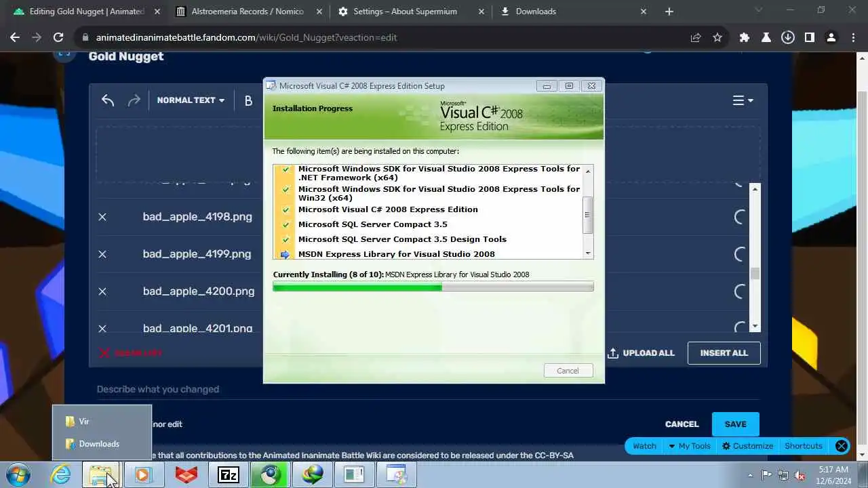Click the muted volume tray icon
This screenshot has width=868, height=488.
800,475
